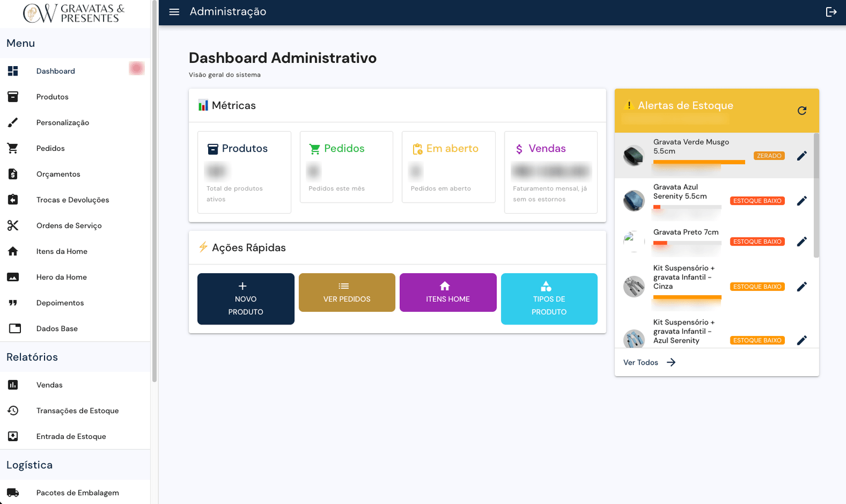The image size is (846, 504).
Task: Click Gravata Azul Serenity product thumbnail
Action: pyautogui.click(x=634, y=200)
